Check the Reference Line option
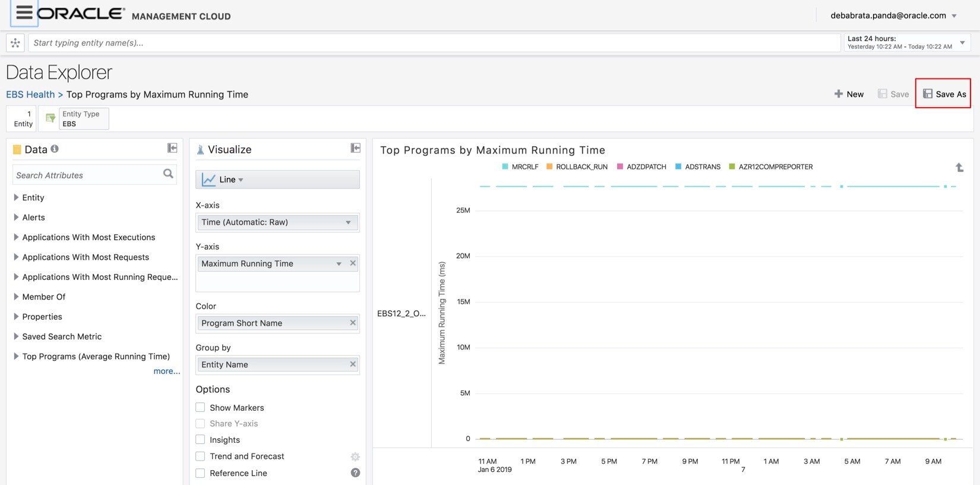980x485 pixels. 201,473
